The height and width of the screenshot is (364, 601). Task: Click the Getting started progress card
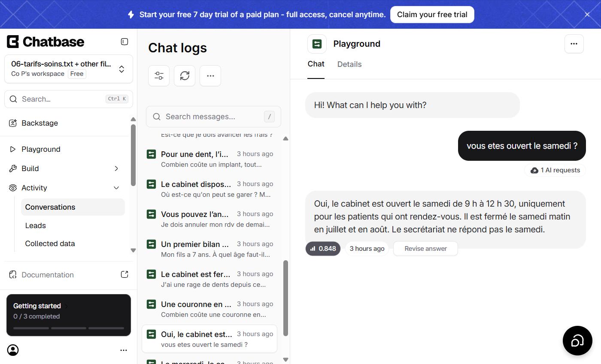(69, 315)
